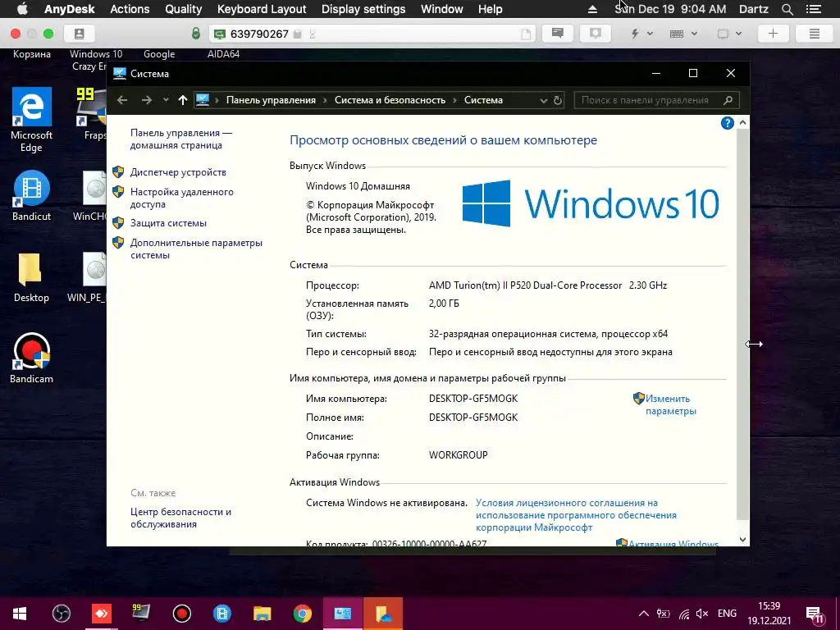Open the blue Help question mark
Image resolution: width=840 pixels, height=630 pixels.
tap(727, 123)
